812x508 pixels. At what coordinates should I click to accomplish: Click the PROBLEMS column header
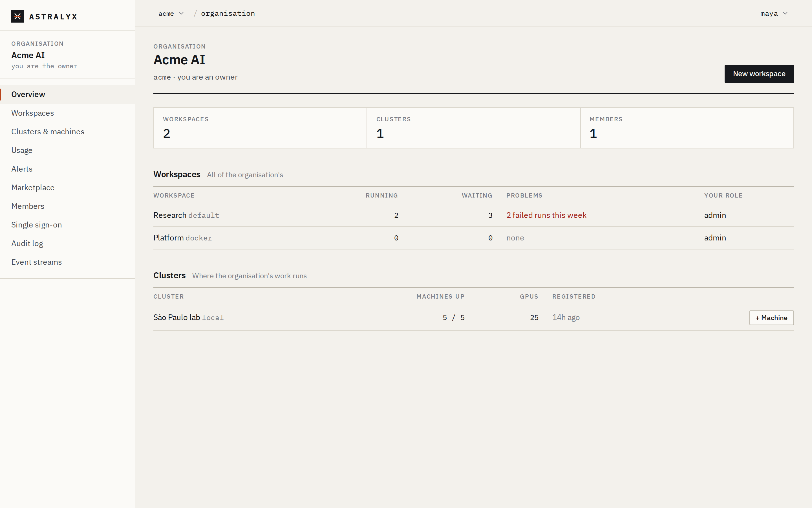(x=524, y=196)
